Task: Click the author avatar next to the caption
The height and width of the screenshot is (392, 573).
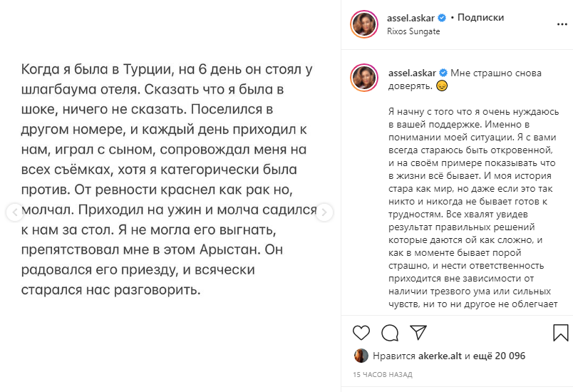Action: 363,77
